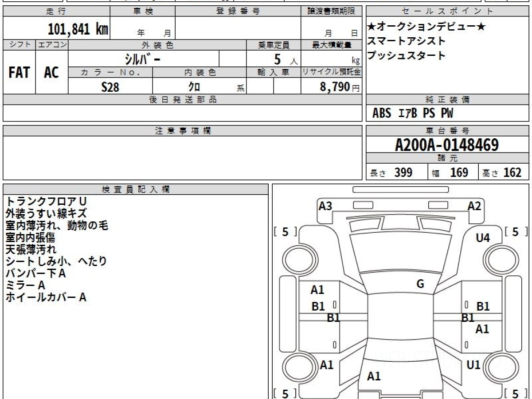The width and height of the screenshot is (532, 399).
Task: Click the 8,790 yen recycle deposit value
Action: (x=335, y=87)
